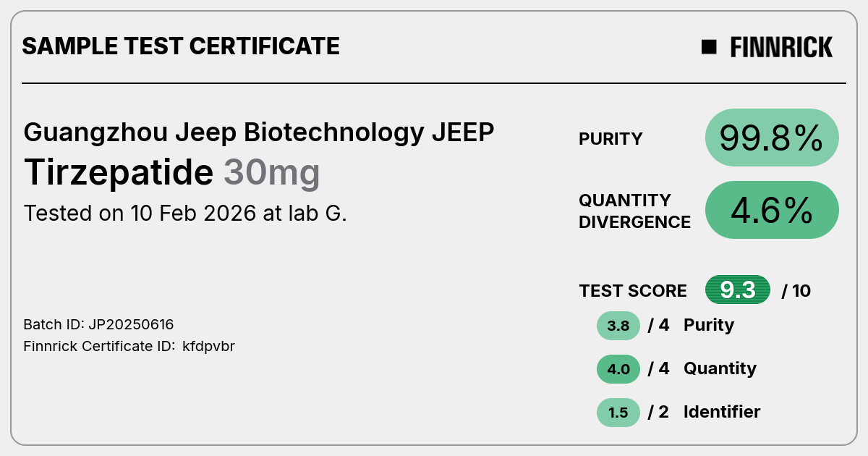Click the TEST SCORE label

tap(633, 291)
